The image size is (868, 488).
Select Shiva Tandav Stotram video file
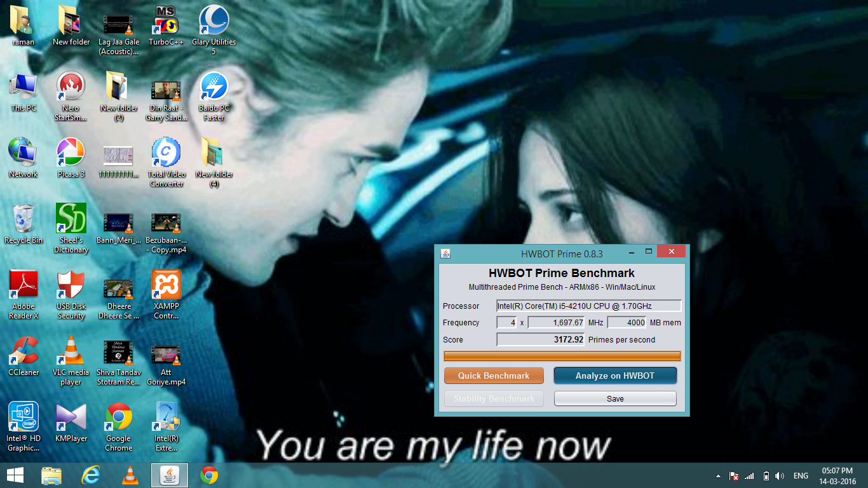coord(118,353)
